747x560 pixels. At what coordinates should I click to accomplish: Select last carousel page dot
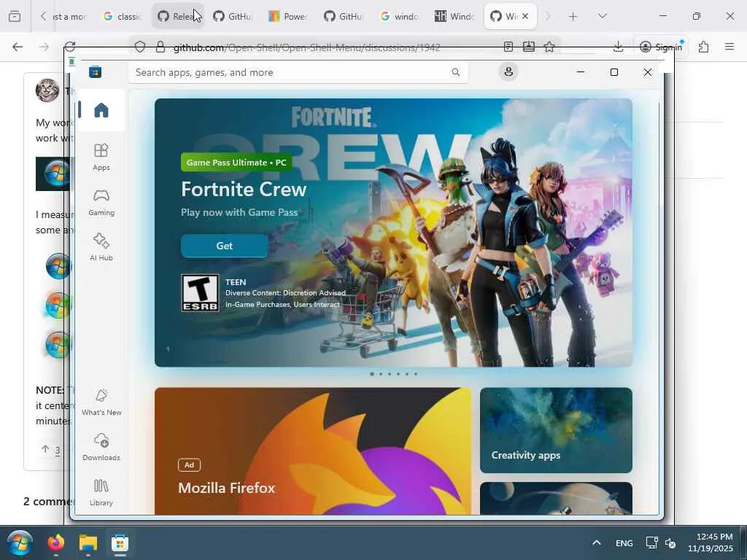[x=415, y=374]
